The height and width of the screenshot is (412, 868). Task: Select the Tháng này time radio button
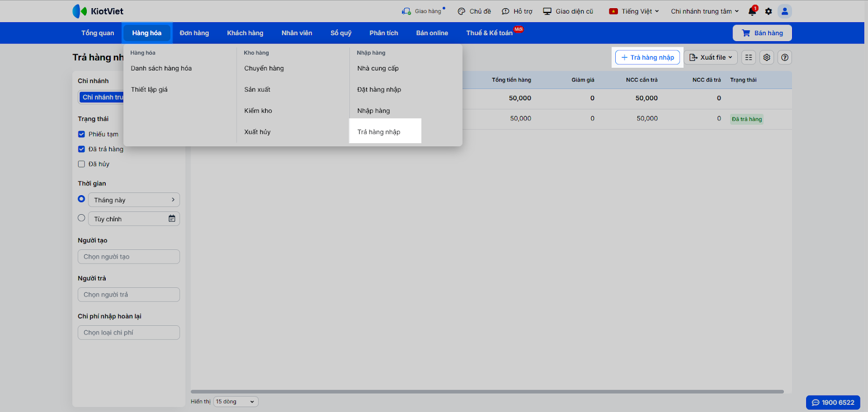point(81,199)
